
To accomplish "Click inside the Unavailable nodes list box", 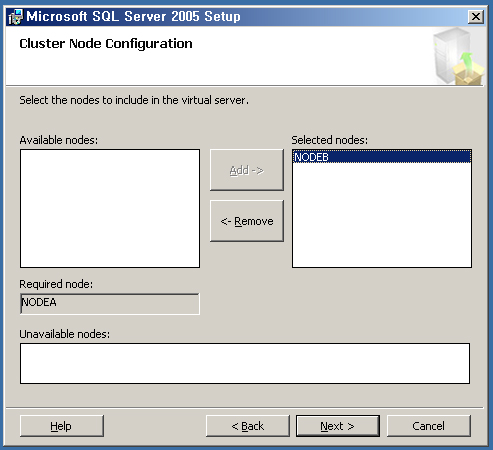I will click(245, 363).
